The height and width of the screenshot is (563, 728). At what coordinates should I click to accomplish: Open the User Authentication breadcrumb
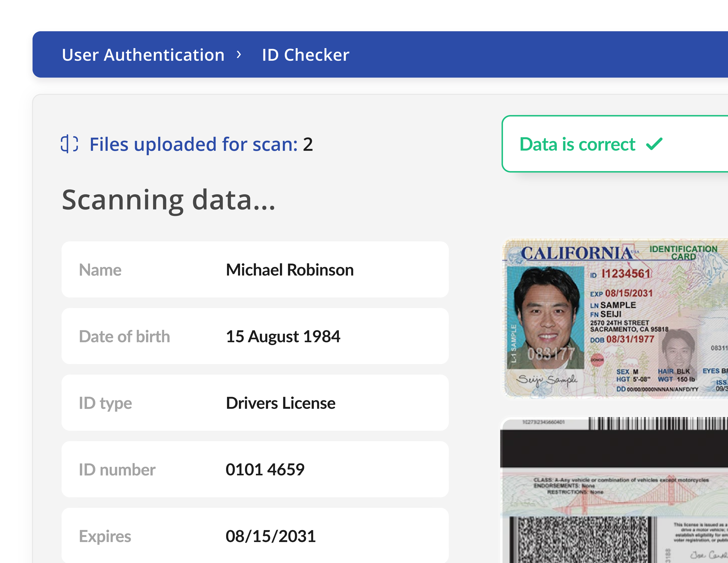point(143,55)
